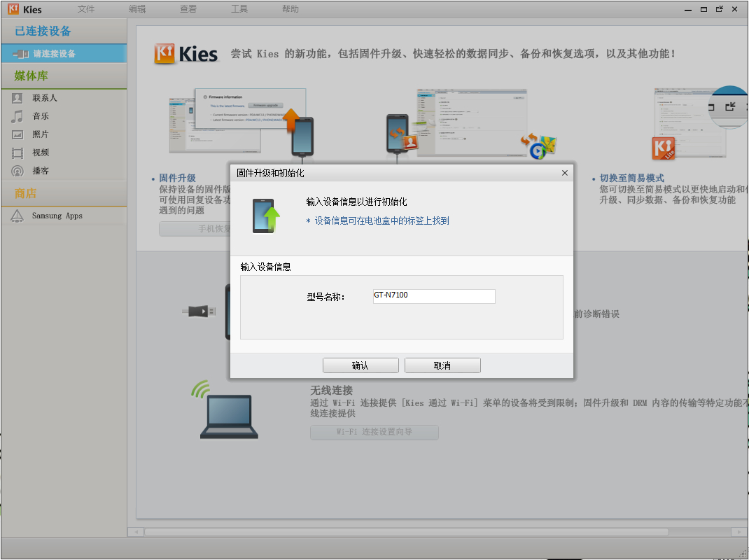Maximize the Kies window
This screenshot has width=749, height=560.
tap(703, 9)
